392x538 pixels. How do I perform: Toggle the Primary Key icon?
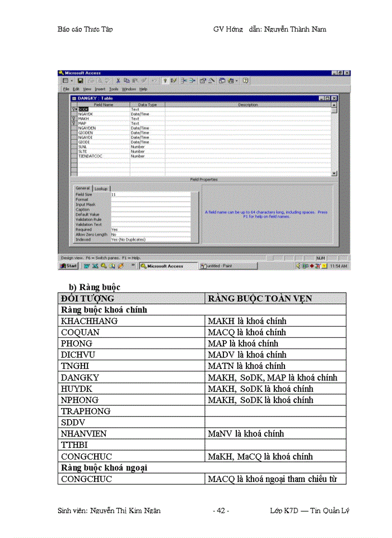[x=165, y=81]
